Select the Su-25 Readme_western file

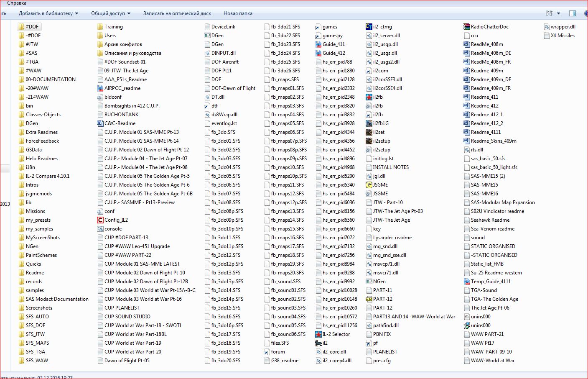click(496, 273)
